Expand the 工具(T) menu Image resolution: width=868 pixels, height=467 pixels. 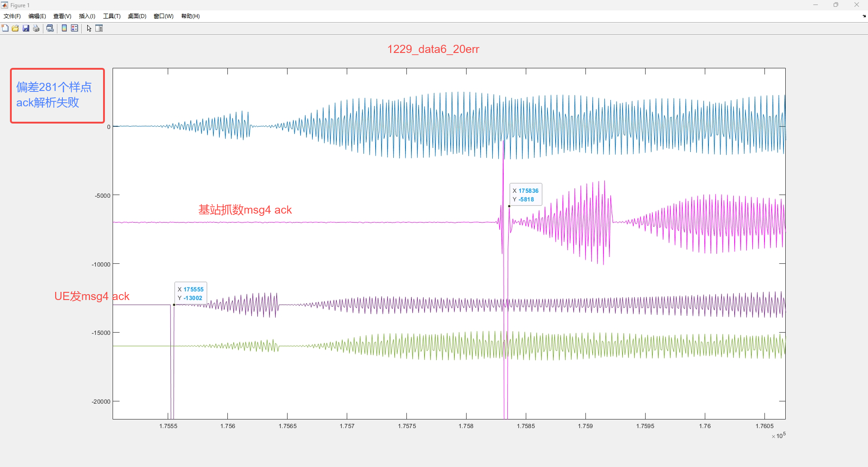pos(112,16)
